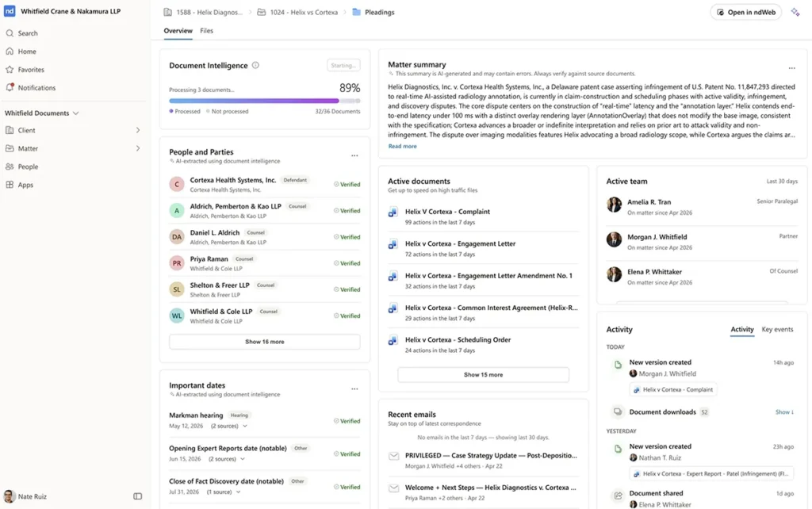The image size is (812, 509).
Task: Click the PRIVILEGED email envelope icon
Action: (x=394, y=456)
